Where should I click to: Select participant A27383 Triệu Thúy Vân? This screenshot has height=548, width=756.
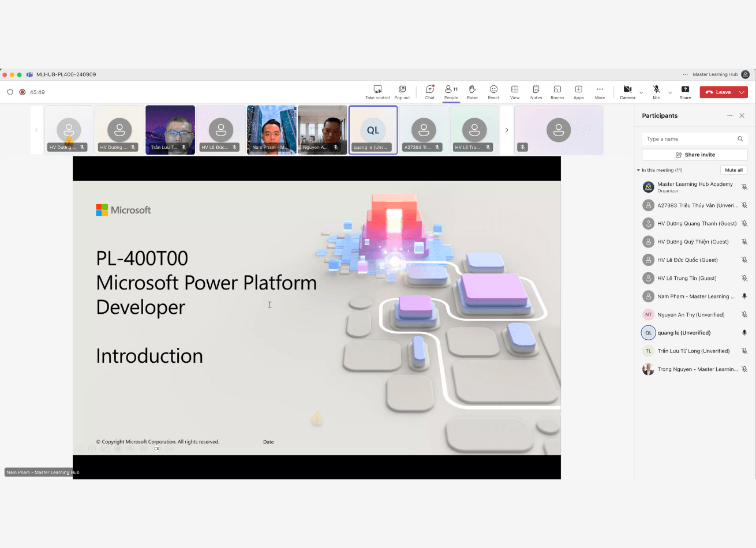tap(695, 205)
